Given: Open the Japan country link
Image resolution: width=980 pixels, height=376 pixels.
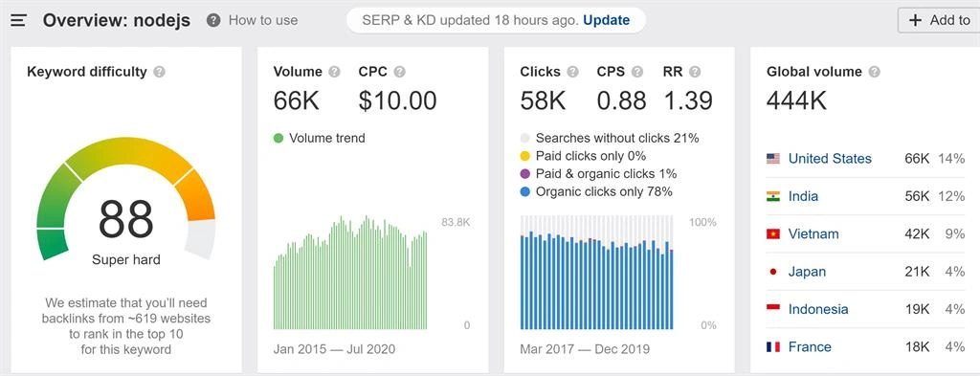Looking at the screenshot, I should (x=807, y=272).
